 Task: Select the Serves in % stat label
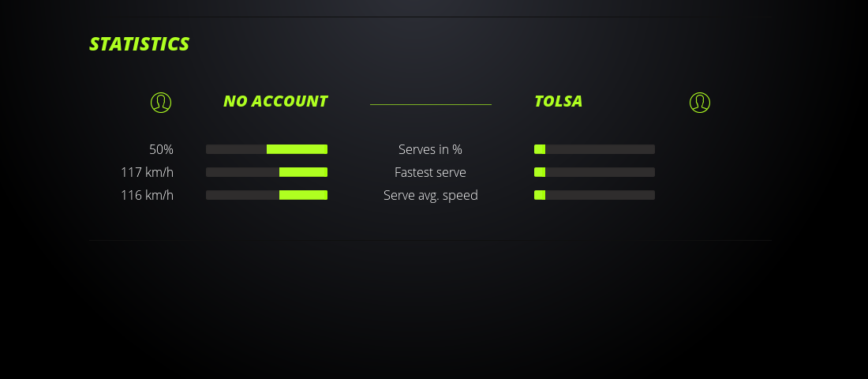(430, 149)
